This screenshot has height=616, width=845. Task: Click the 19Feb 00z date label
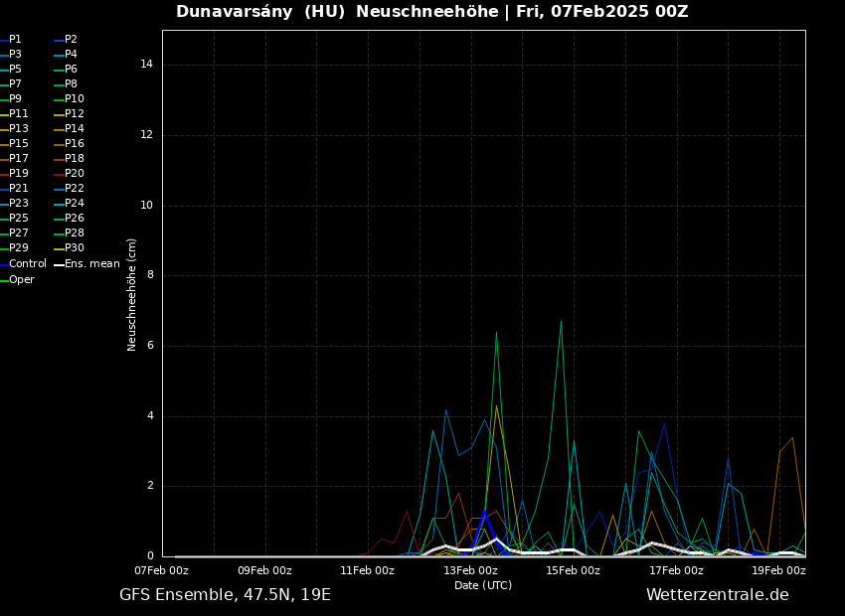(x=778, y=571)
